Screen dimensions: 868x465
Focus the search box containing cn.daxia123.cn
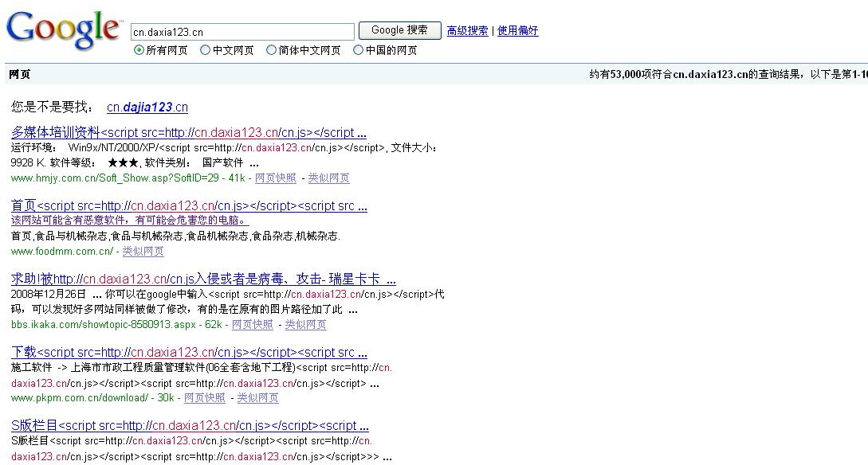click(242, 32)
